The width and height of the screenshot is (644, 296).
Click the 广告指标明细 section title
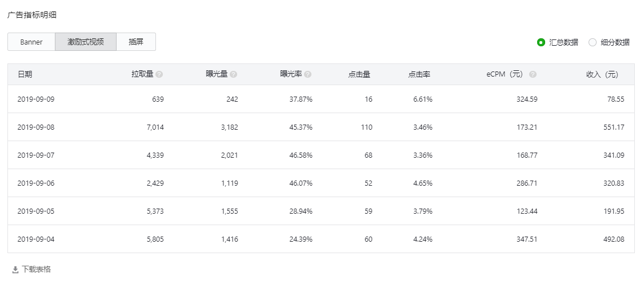[x=32, y=15]
